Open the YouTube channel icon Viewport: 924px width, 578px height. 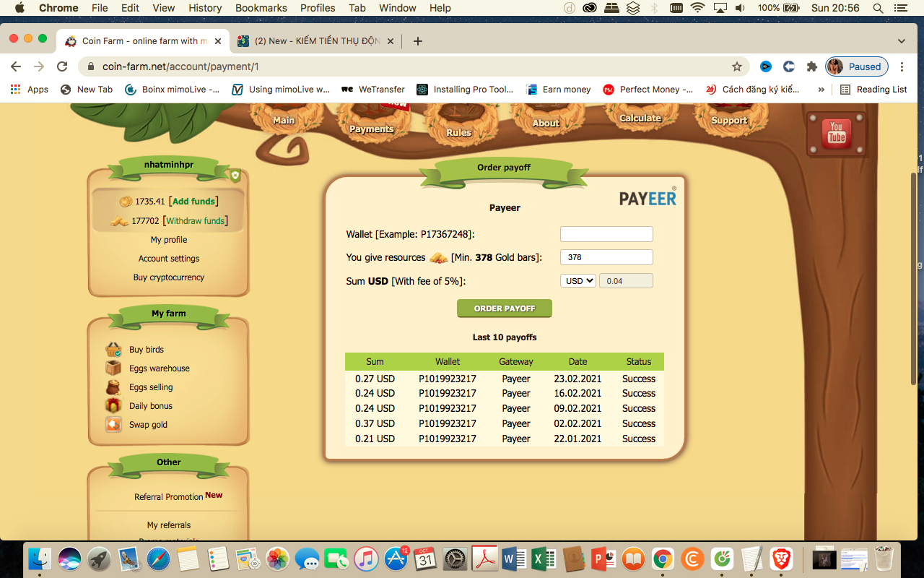pyautogui.click(x=837, y=134)
